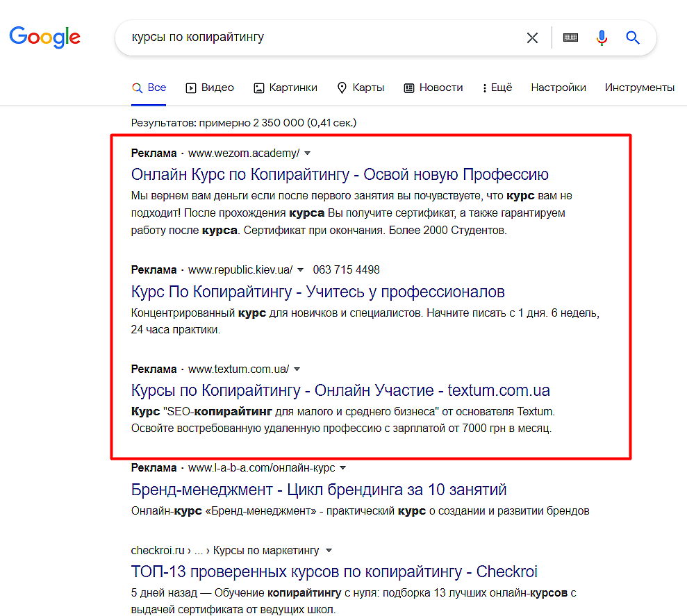Open the Бренд-менеджмент ad link
The width and height of the screenshot is (687, 616).
(x=319, y=490)
